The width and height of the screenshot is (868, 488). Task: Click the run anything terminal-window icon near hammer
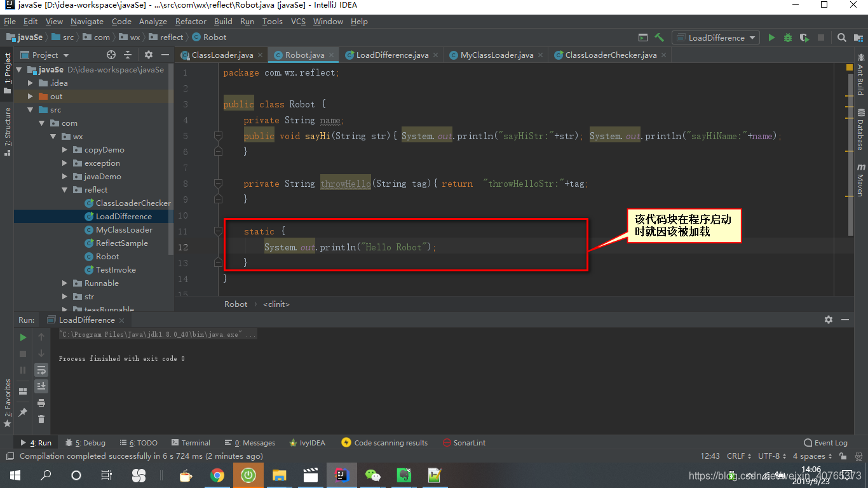click(x=643, y=37)
